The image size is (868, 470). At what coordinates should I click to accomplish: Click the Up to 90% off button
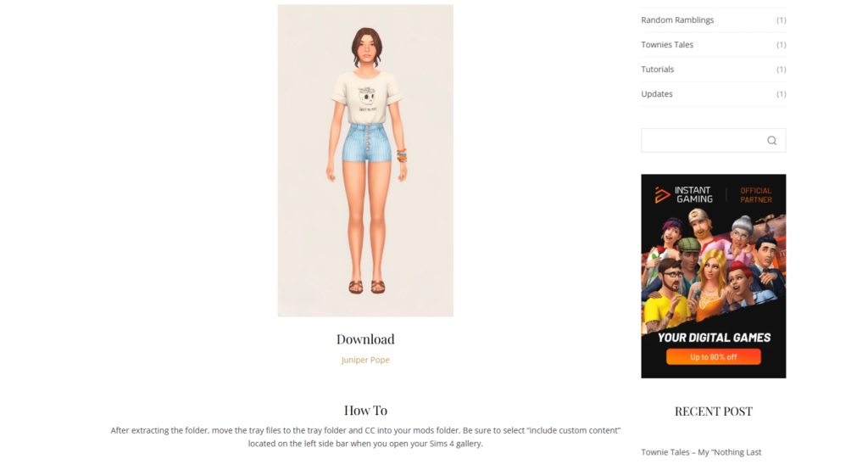(713, 357)
